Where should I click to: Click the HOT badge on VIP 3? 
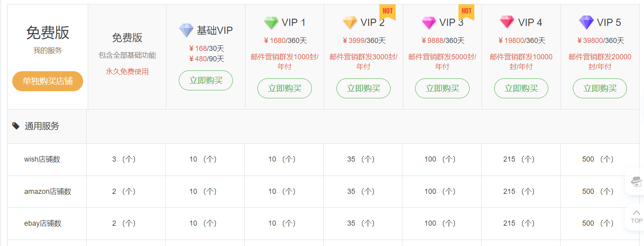click(466, 11)
